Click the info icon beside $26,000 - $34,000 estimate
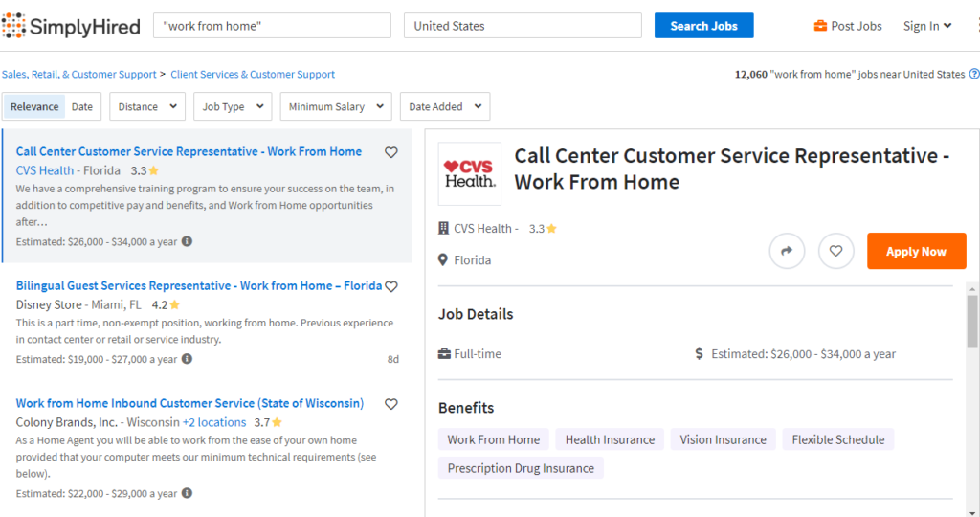The width and height of the screenshot is (980, 517). coord(187,241)
